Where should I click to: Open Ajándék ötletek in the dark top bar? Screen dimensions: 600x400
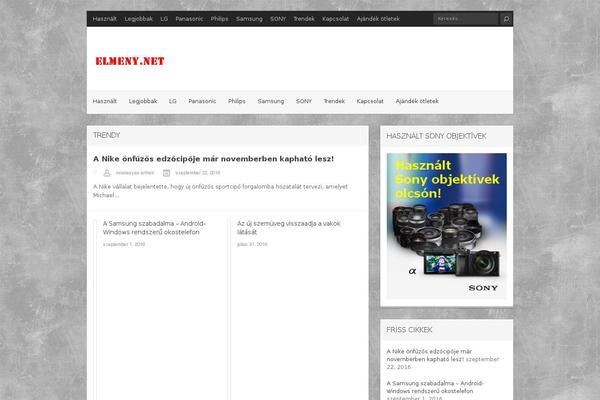378,19
